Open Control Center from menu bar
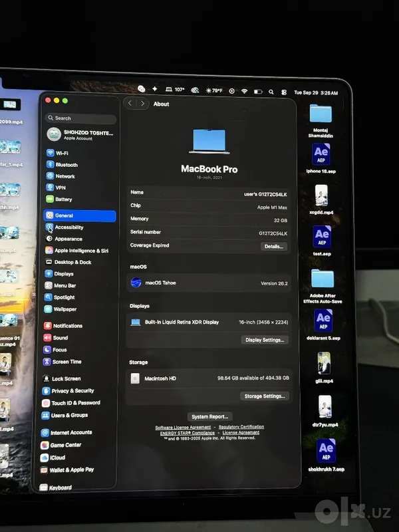Image resolution: width=399 pixels, height=532 pixels. click(x=284, y=92)
